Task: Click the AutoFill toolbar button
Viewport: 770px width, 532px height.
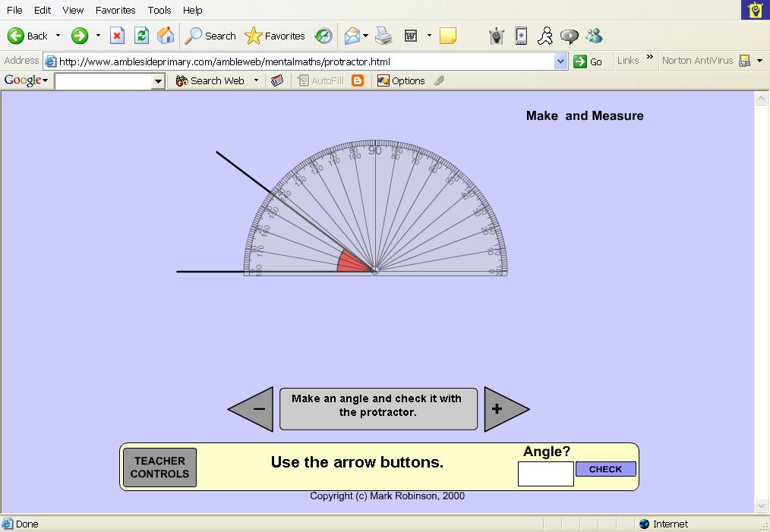Action: pyautogui.click(x=320, y=80)
